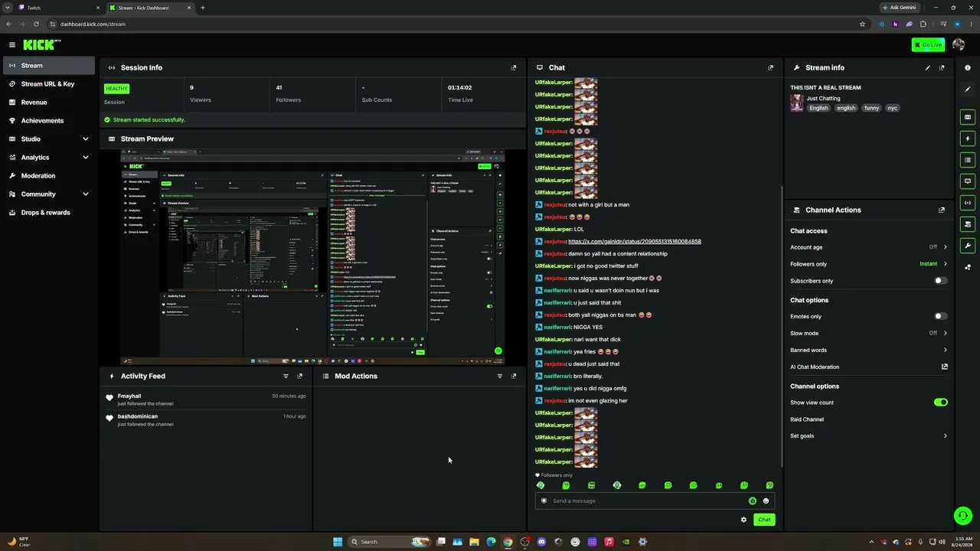Open File Explorer from the taskbar
Image resolution: width=980 pixels, height=551 pixels.
[x=475, y=542]
